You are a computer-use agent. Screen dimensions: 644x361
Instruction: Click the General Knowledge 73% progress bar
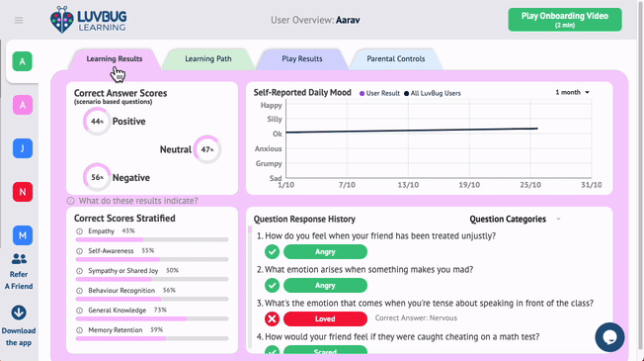tap(152, 318)
